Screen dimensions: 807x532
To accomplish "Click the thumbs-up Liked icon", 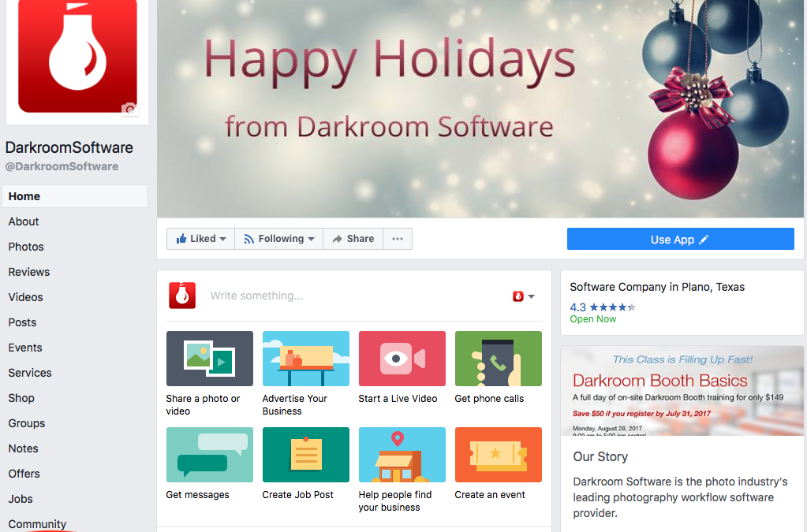I will pyautogui.click(x=181, y=239).
